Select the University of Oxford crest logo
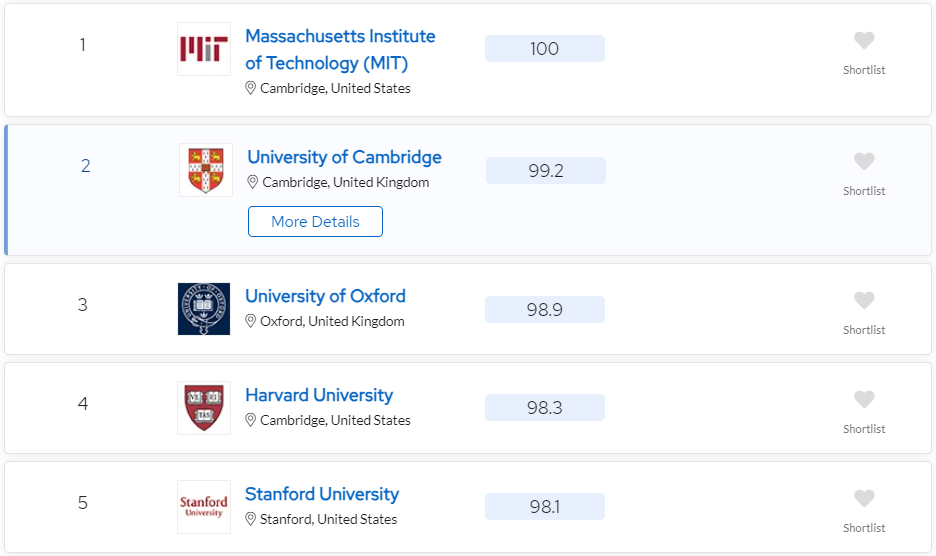The height and width of the screenshot is (556, 936). coord(204,309)
